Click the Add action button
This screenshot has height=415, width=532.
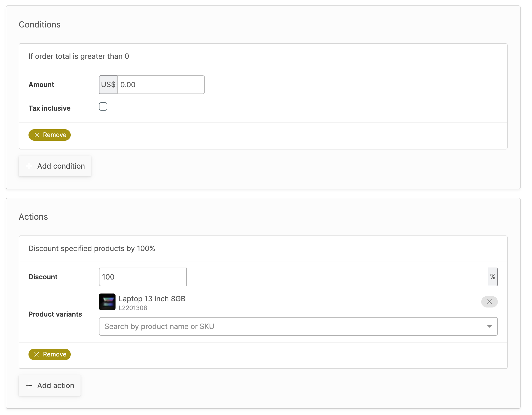pos(49,385)
